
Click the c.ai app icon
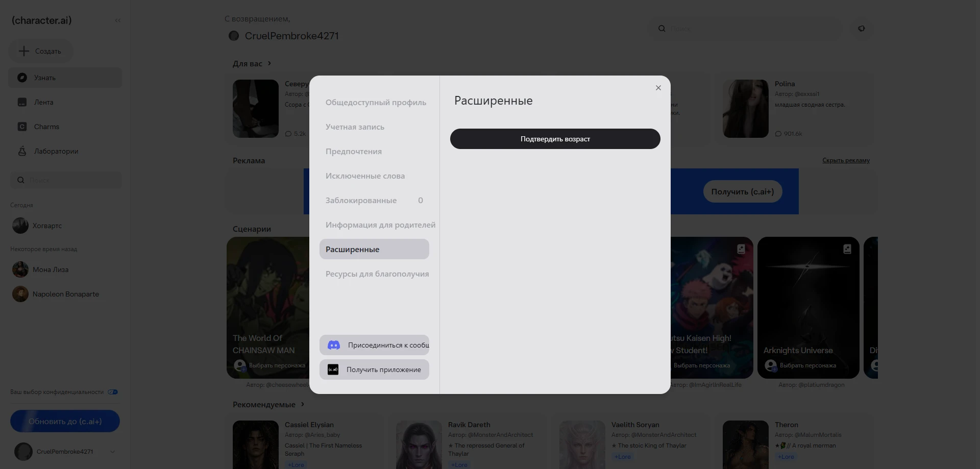tap(333, 369)
